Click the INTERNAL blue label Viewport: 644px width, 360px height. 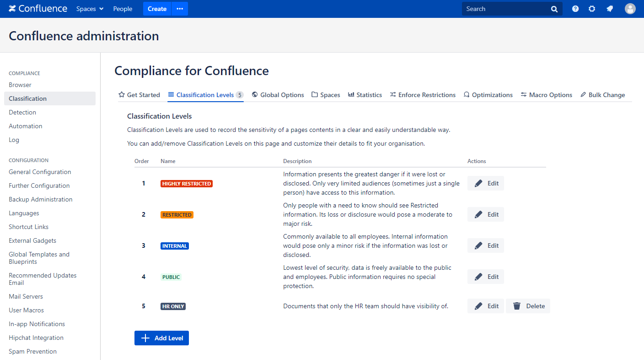(175, 246)
